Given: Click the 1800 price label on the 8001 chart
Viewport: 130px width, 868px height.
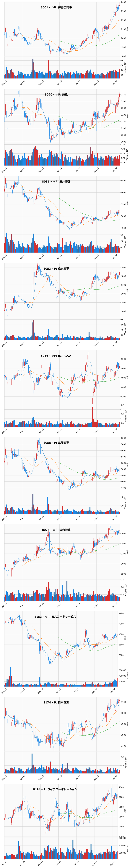Looking at the screenshot, I should [x=124, y=56].
